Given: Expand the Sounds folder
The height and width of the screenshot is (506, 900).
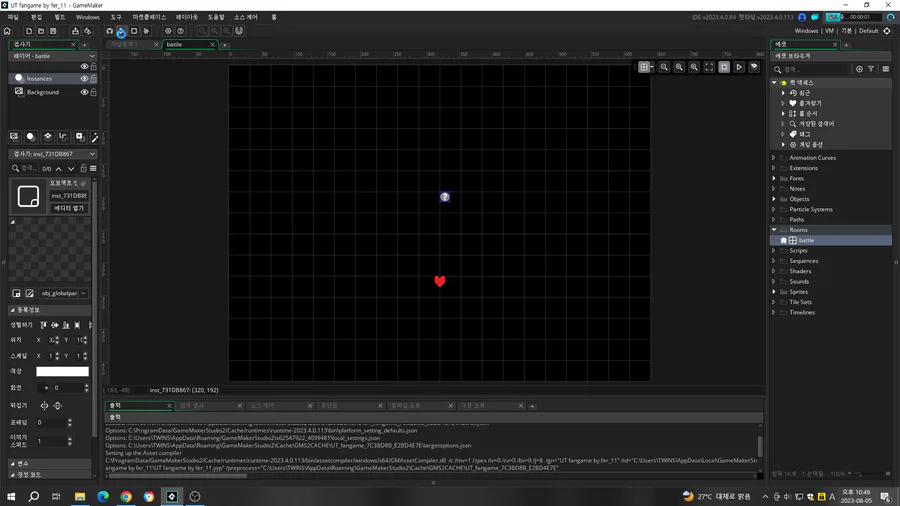Looking at the screenshot, I should 774,282.
